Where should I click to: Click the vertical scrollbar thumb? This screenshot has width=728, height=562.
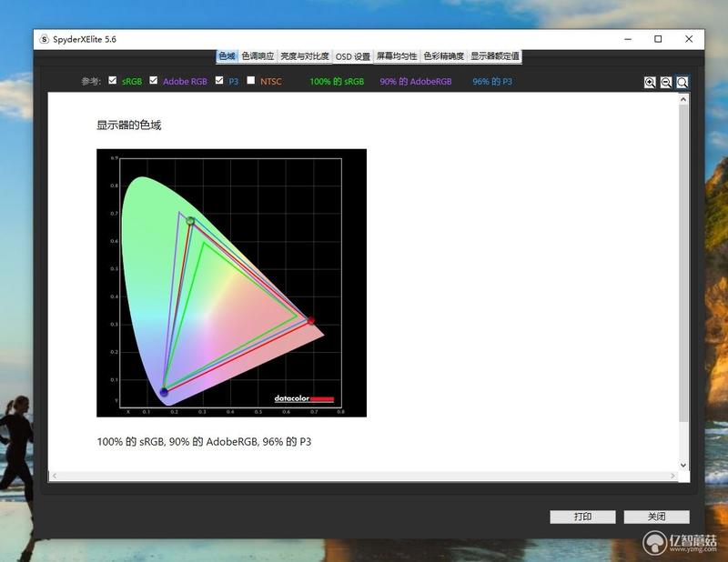coord(683,263)
